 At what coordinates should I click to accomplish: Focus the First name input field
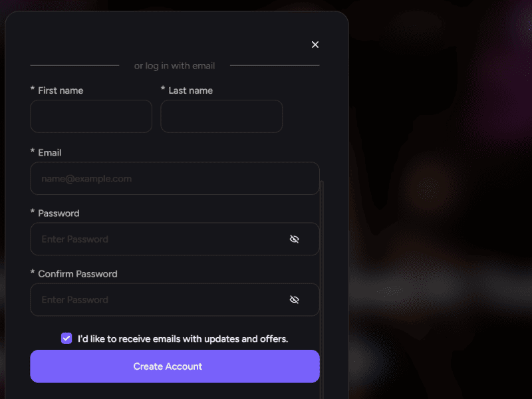pyautogui.click(x=91, y=116)
